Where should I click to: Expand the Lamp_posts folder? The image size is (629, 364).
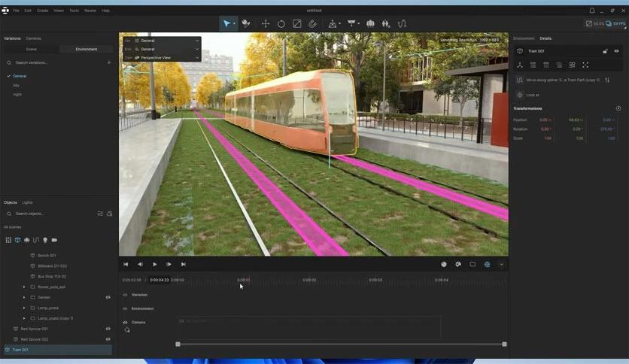(24, 308)
